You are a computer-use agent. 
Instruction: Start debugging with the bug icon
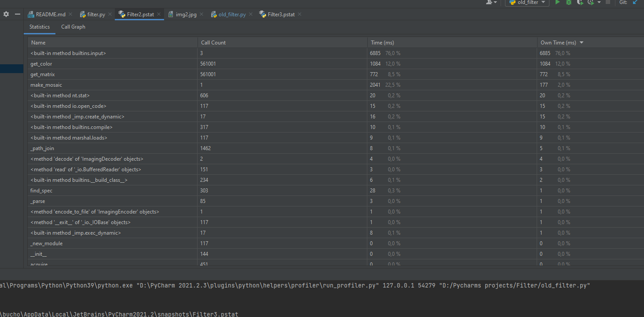[x=569, y=2]
